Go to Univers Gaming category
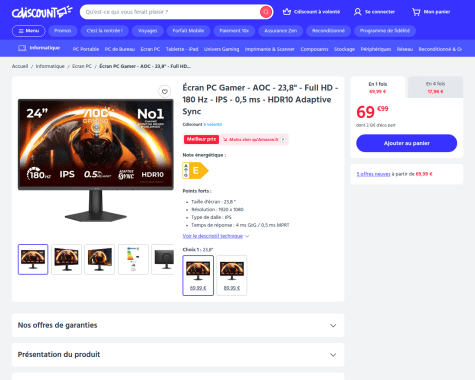Screen dimensions: 475x380 (x=221, y=49)
